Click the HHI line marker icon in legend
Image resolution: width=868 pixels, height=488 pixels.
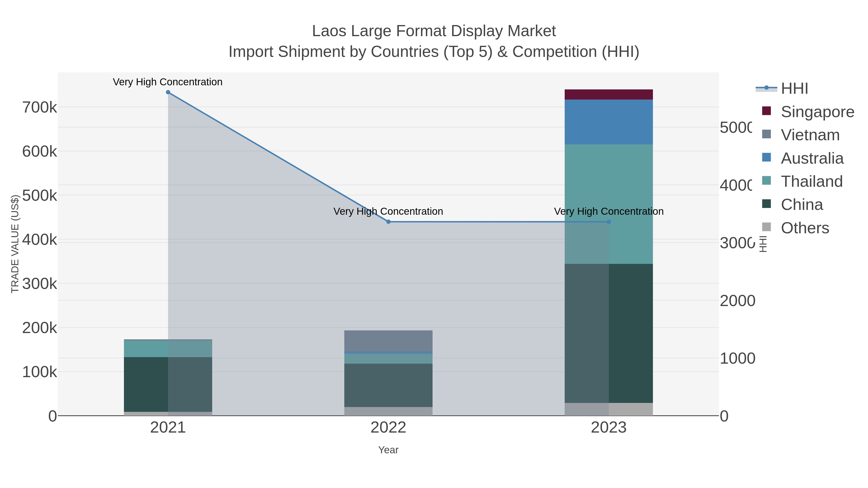[x=766, y=88]
